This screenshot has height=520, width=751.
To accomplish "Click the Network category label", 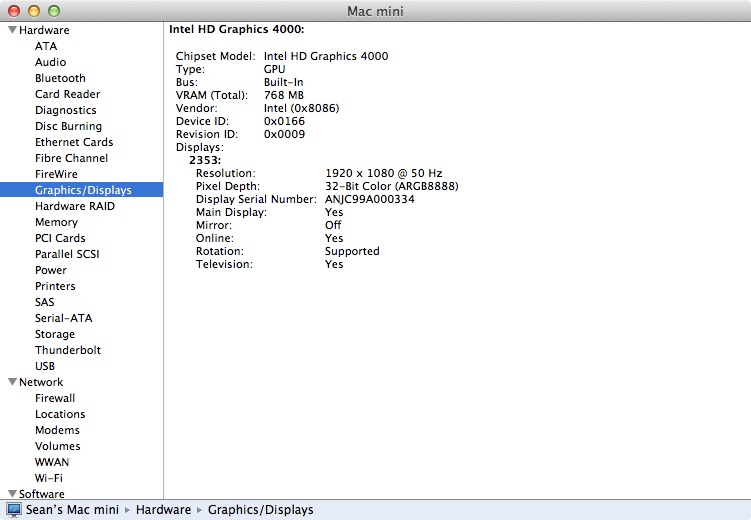I will [x=41, y=382].
